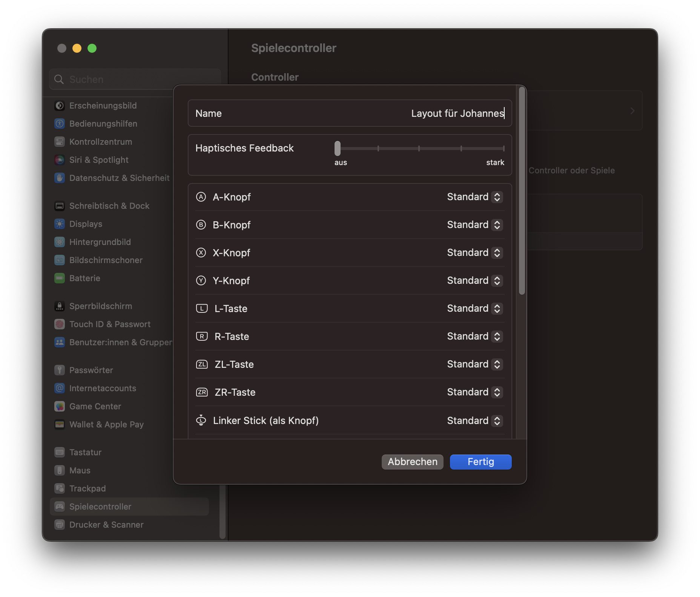
Task: Click the B-Knopf circled B icon
Action: coord(201,225)
